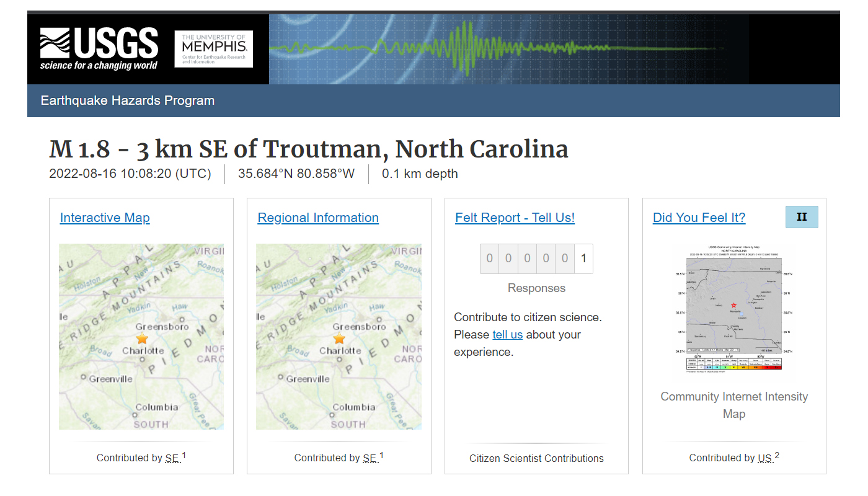Open the University of Memphis logo

[214, 49]
